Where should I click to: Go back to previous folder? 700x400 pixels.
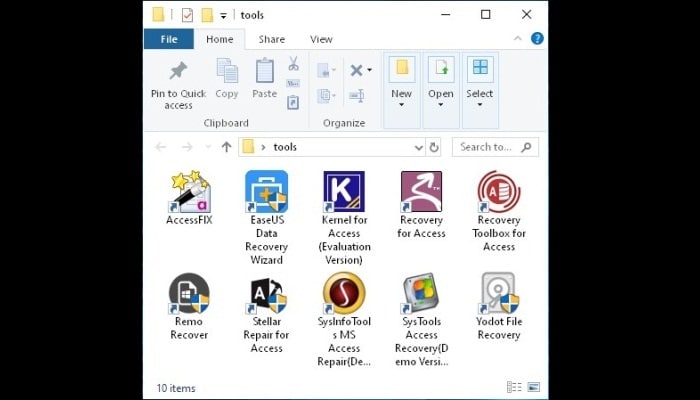[x=161, y=147]
